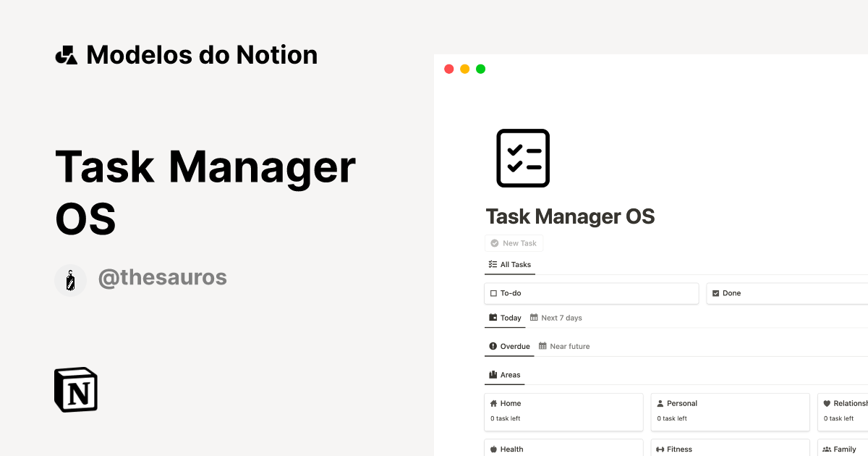Click the calendar icon beside Today
The height and width of the screenshot is (456, 868).
[493, 318]
